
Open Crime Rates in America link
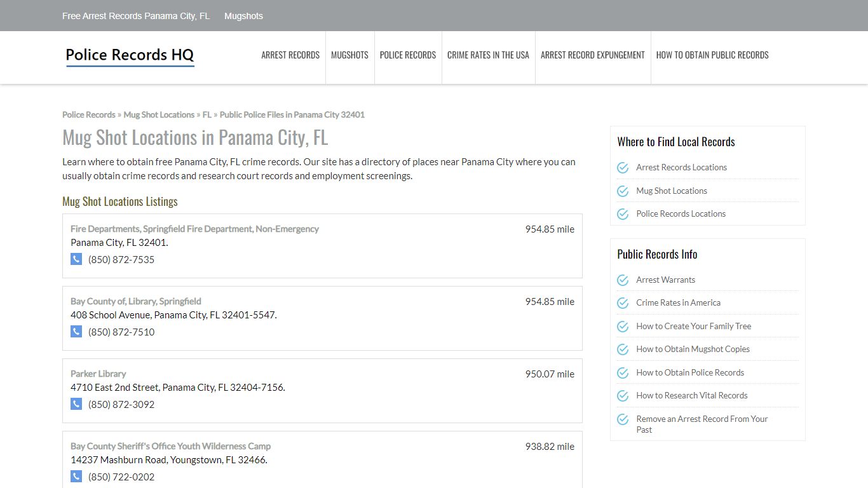click(679, 303)
